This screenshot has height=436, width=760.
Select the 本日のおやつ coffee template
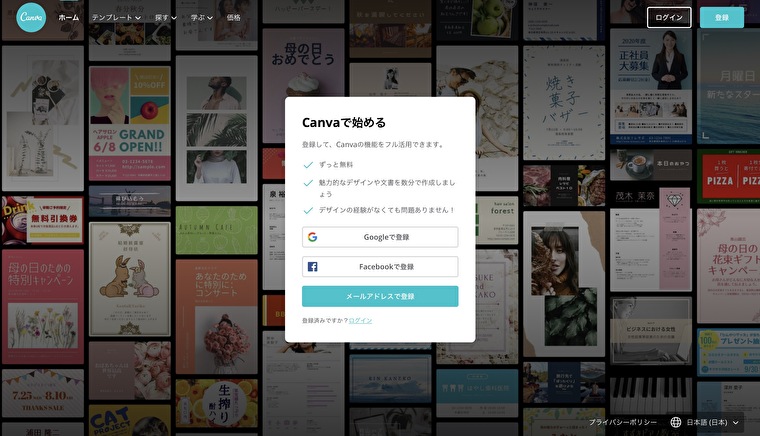[x=651, y=165]
